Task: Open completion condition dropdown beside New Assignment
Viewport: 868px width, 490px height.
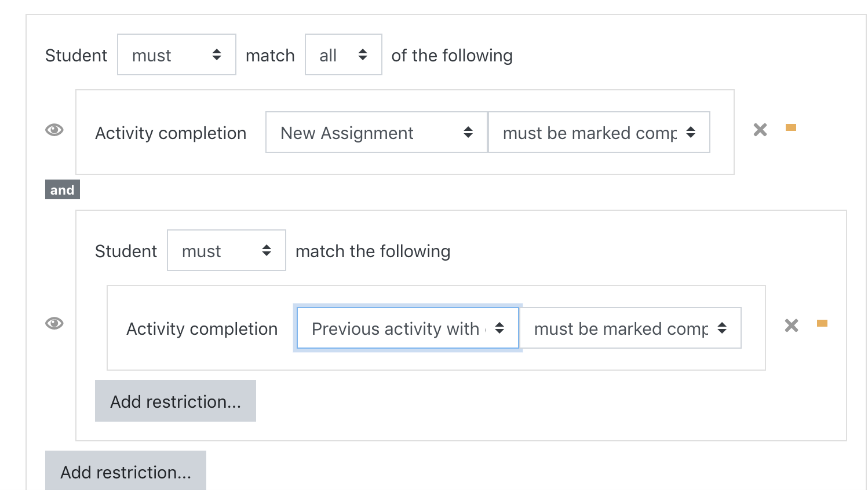Action: [599, 132]
